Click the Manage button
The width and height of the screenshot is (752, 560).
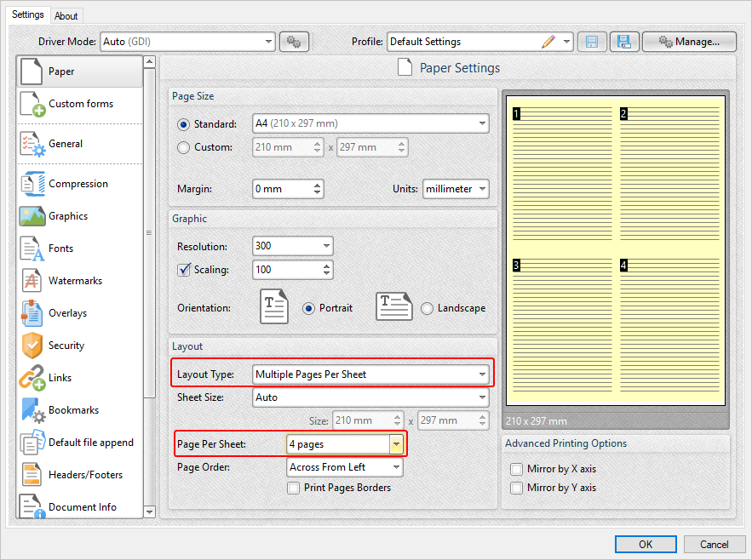[688, 41]
